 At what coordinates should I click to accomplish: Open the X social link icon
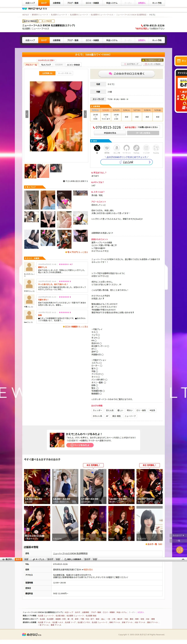tap(97, 148)
